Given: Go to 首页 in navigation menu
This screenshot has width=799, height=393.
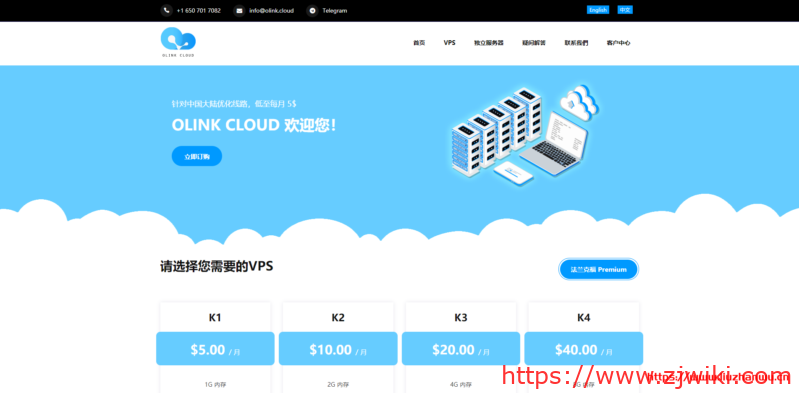Looking at the screenshot, I should point(419,43).
